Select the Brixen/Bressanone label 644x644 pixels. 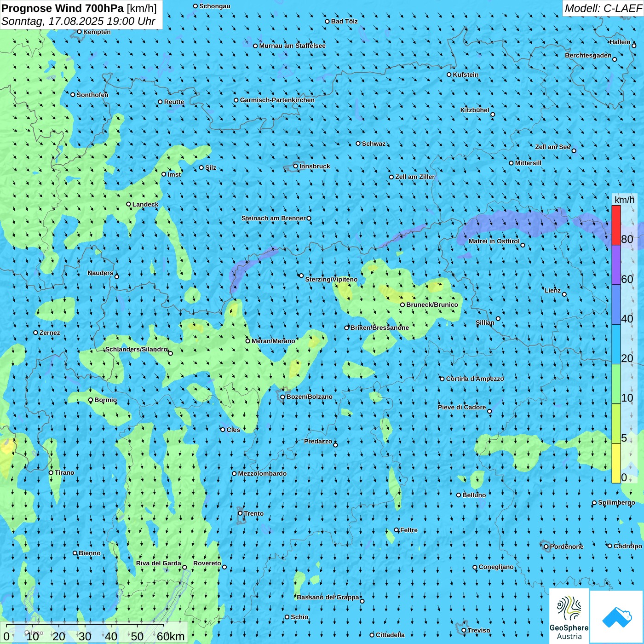(x=379, y=328)
